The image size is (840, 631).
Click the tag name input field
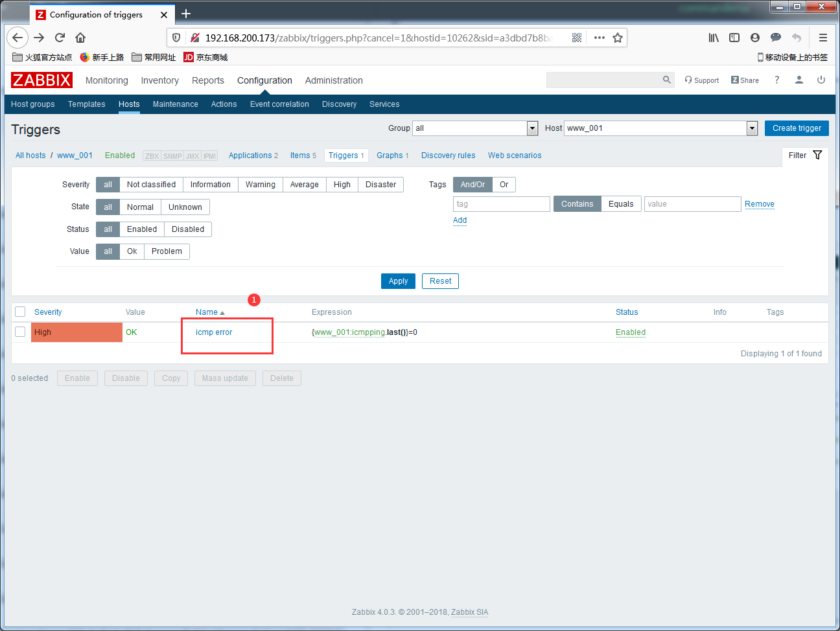tap(502, 204)
